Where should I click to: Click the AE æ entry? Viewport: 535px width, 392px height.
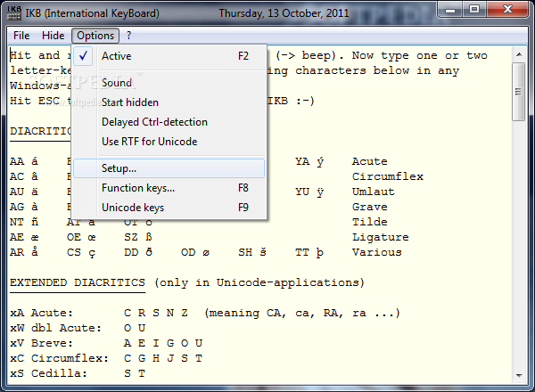point(24,237)
